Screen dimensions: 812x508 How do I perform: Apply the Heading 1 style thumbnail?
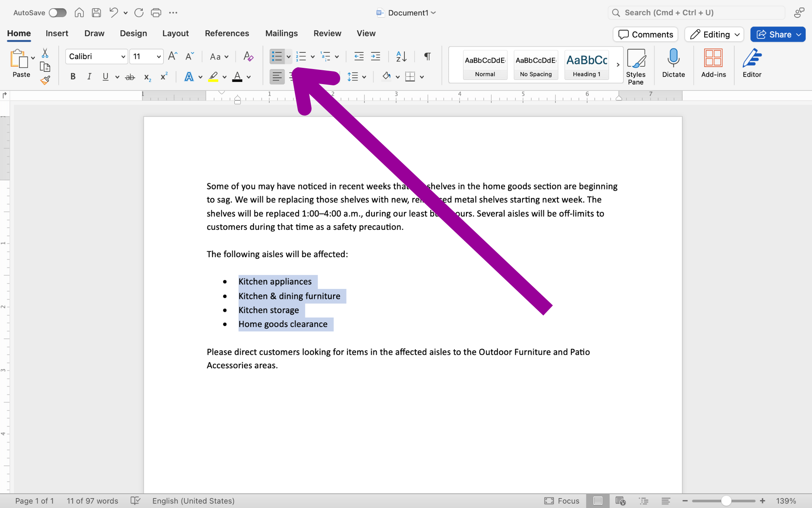point(586,65)
